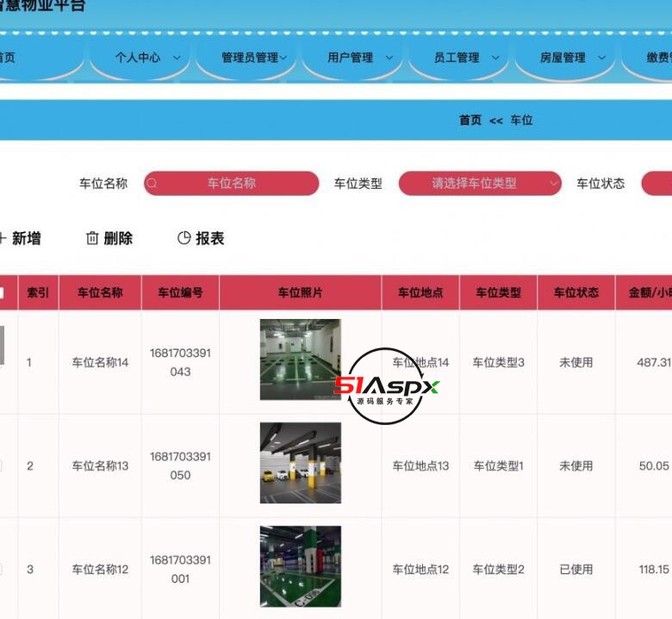The width and height of the screenshot is (672, 619).
Task: Select the cell 车位类型1
Action: pos(499,466)
